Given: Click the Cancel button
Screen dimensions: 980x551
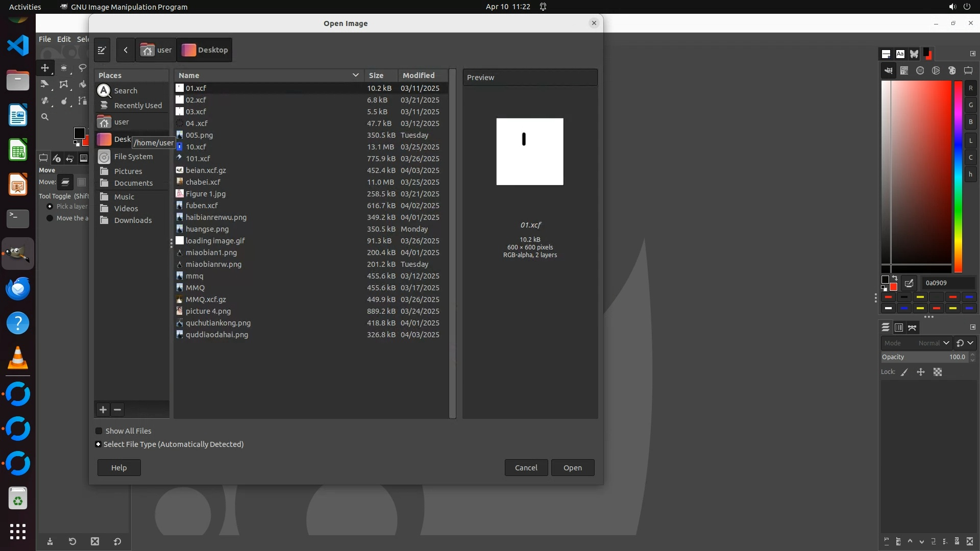Looking at the screenshot, I should click(526, 468).
